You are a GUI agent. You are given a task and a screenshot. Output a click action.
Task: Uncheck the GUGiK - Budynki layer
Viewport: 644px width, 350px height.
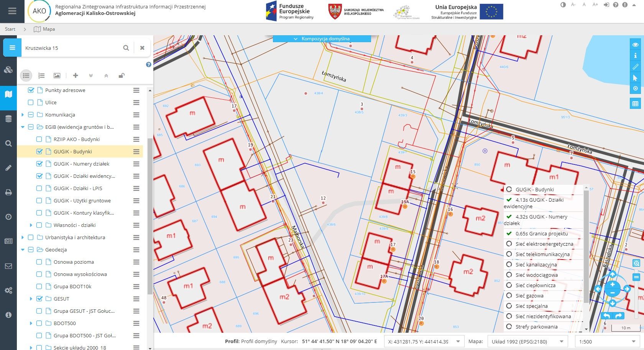tap(39, 151)
